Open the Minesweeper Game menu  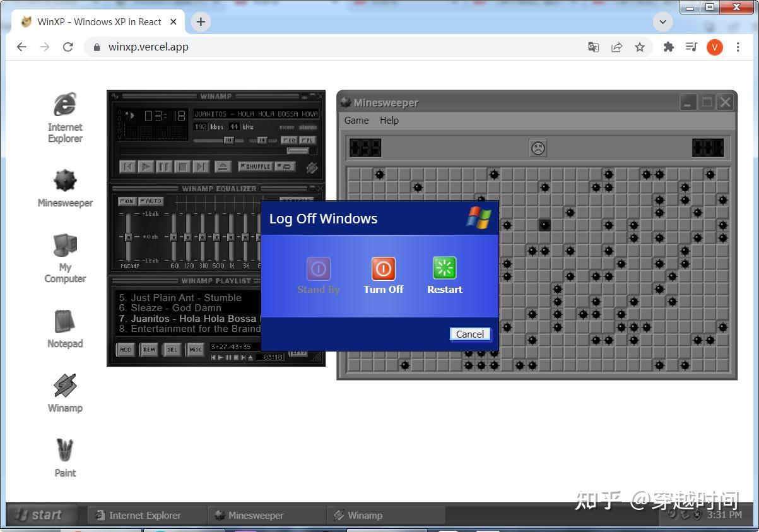point(356,120)
